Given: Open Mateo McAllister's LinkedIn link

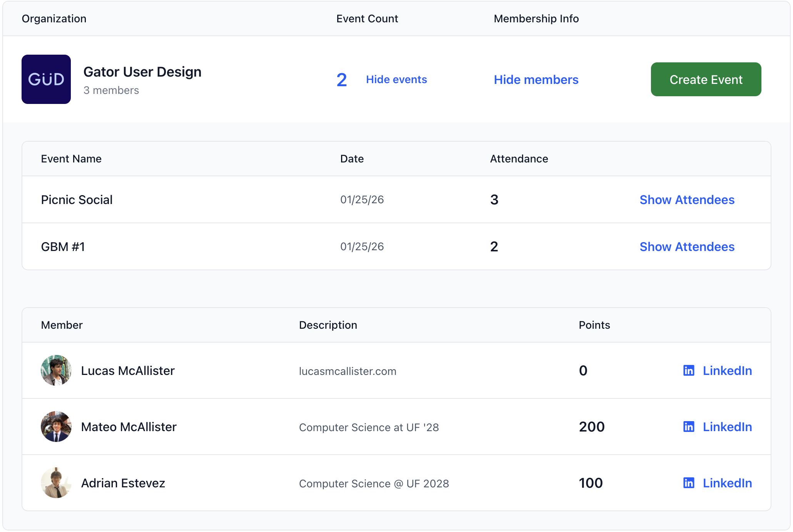Looking at the screenshot, I should point(727,427).
